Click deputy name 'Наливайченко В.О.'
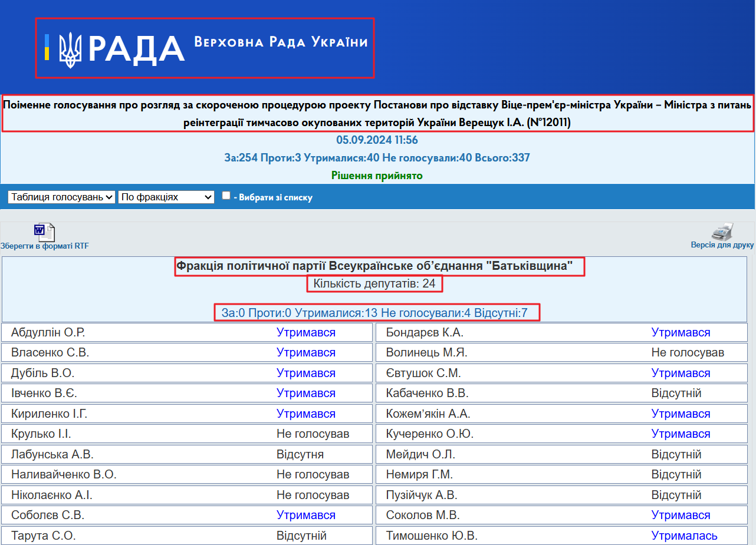 click(64, 475)
